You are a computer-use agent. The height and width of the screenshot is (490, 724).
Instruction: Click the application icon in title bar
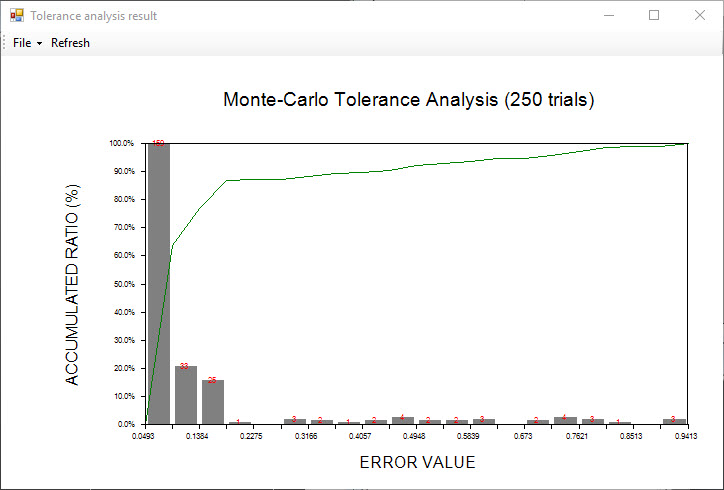(16, 16)
